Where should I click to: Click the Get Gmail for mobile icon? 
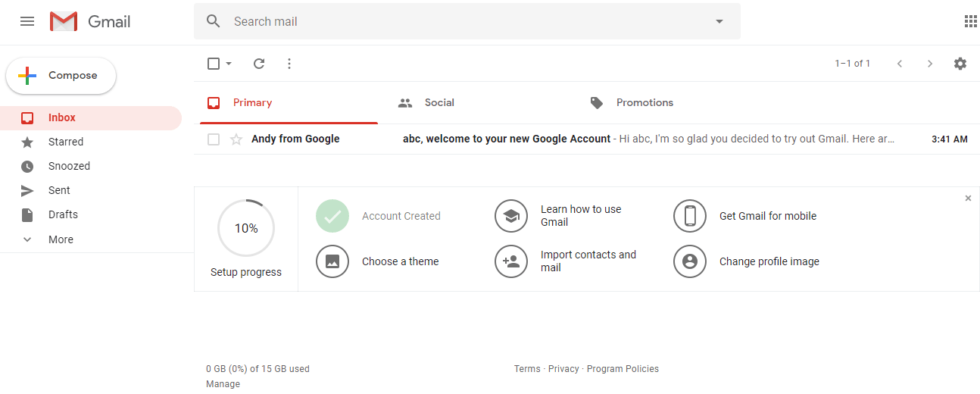pos(690,216)
